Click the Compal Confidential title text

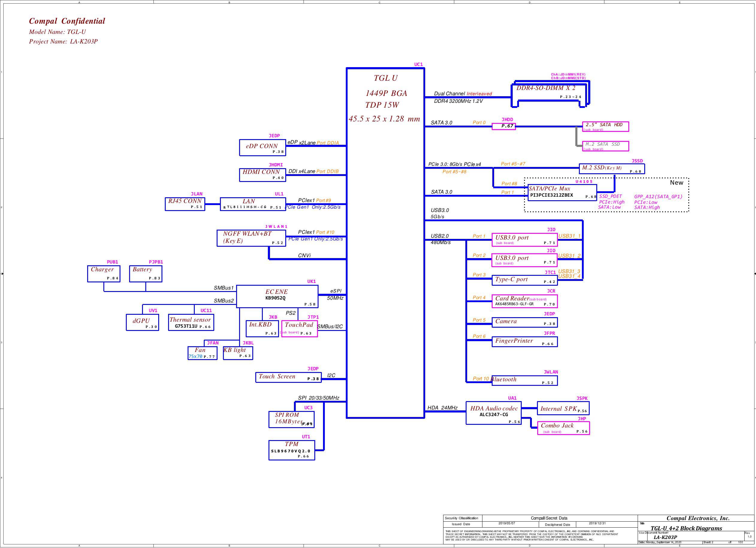point(67,21)
